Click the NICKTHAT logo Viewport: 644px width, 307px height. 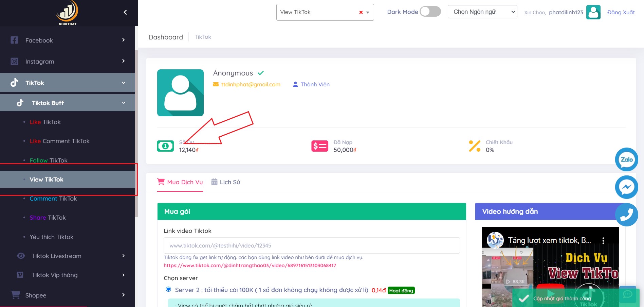68,13
